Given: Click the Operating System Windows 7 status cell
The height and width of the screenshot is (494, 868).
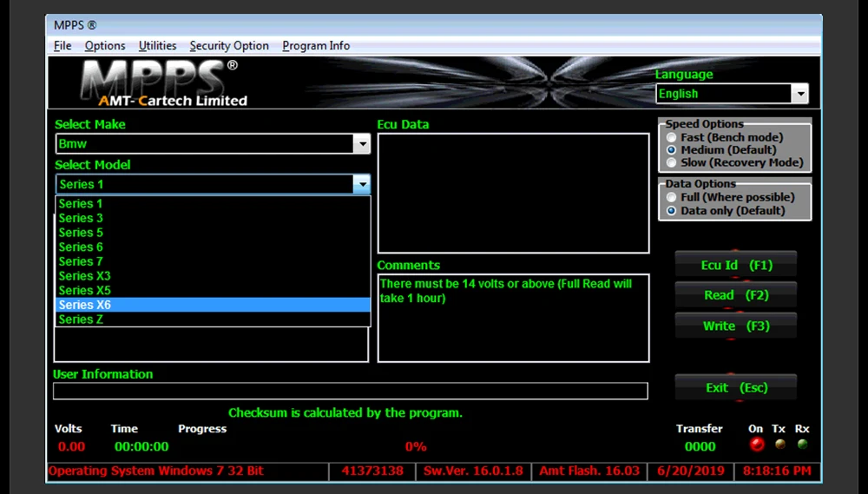Looking at the screenshot, I should 188,471.
